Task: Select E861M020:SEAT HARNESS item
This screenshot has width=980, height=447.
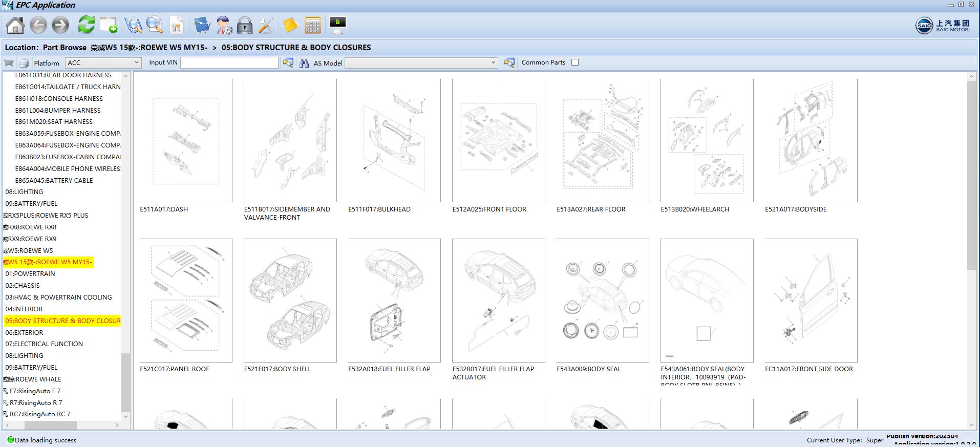Action: click(x=54, y=122)
